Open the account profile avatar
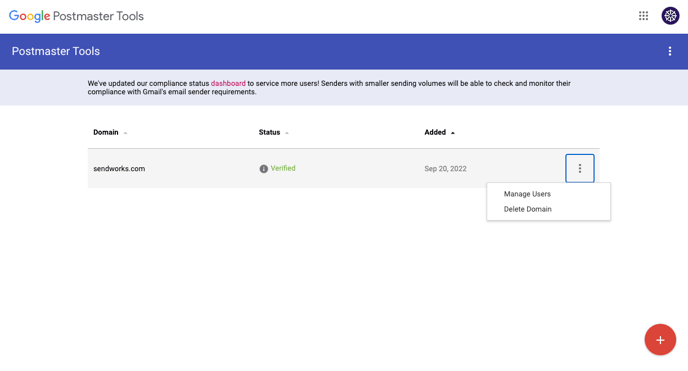 point(670,16)
